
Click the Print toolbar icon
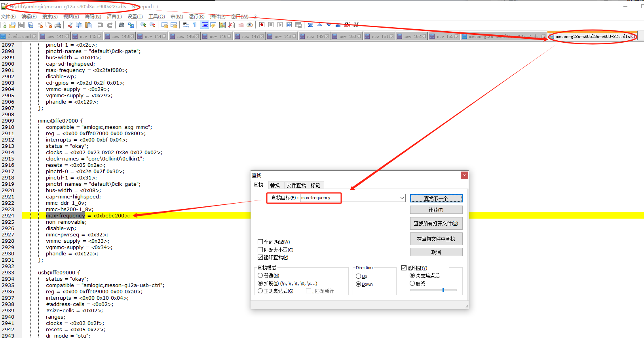click(x=58, y=25)
